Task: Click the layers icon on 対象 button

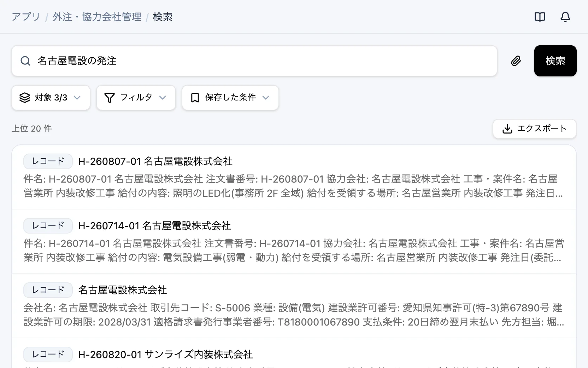Action: point(25,98)
